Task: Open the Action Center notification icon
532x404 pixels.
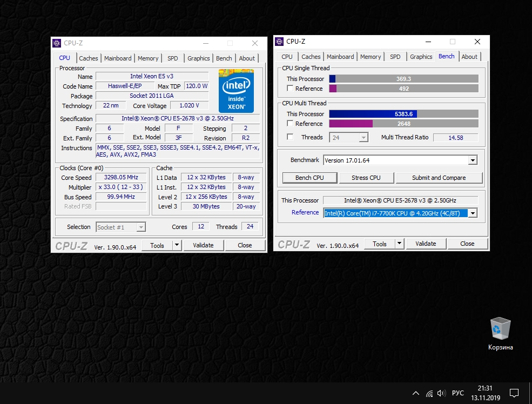Action: click(514, 393)
